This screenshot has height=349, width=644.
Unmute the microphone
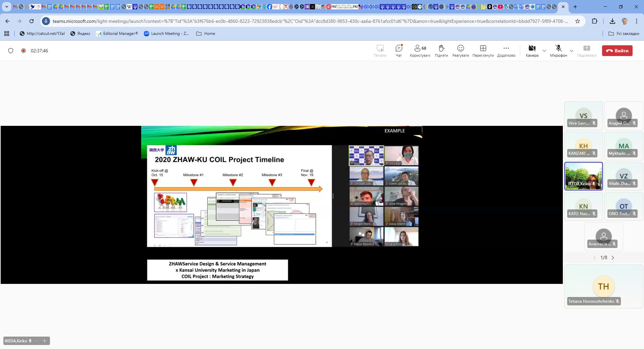pos(558,51)
